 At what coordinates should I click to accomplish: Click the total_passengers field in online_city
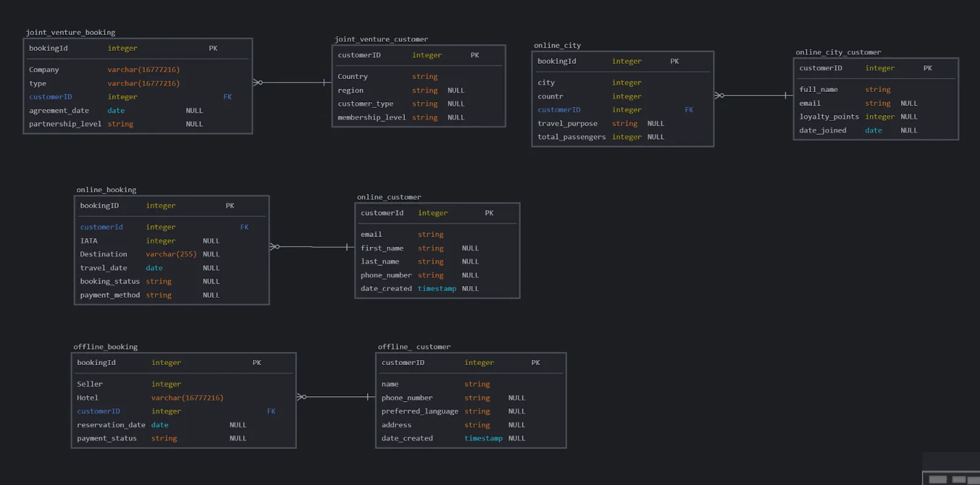coord(571,137)
